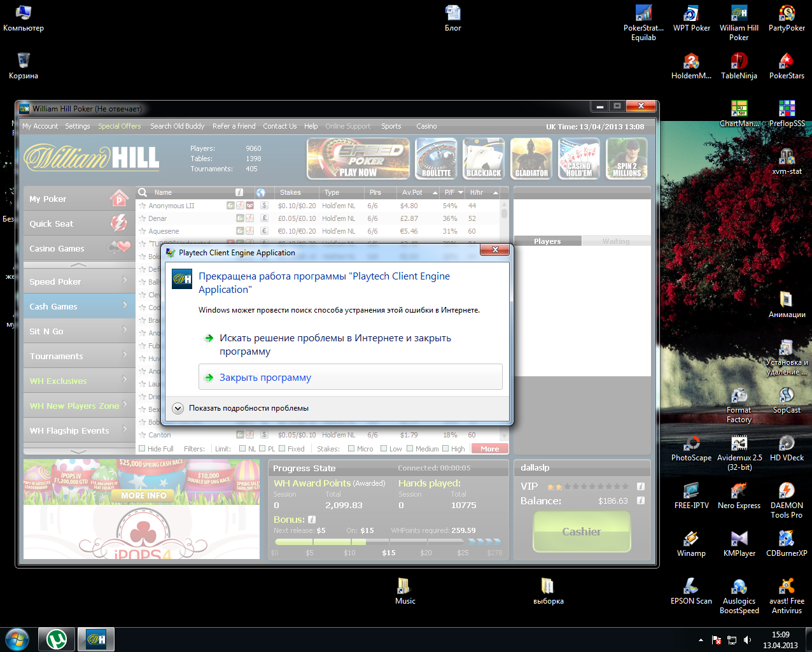Toggle the Hide Full checkbox
The image size is (812, 652).
pyautogui.click(x=142, y=449)
